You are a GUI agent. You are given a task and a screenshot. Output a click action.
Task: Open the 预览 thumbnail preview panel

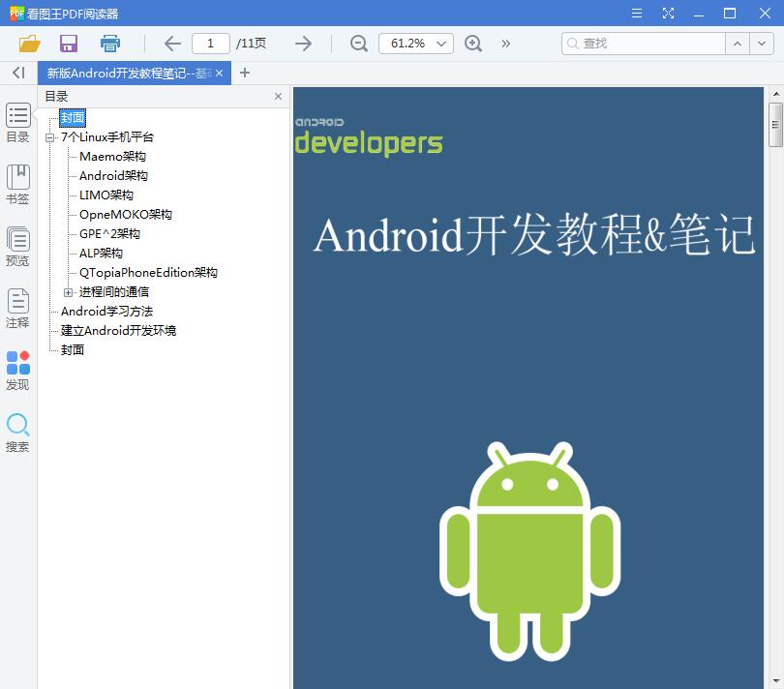17,242
